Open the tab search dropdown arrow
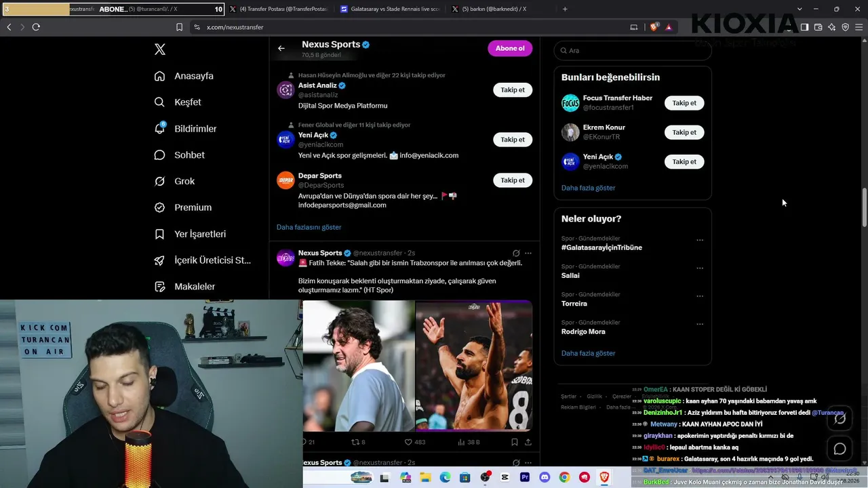868x488 pixels. coord(800,9)
